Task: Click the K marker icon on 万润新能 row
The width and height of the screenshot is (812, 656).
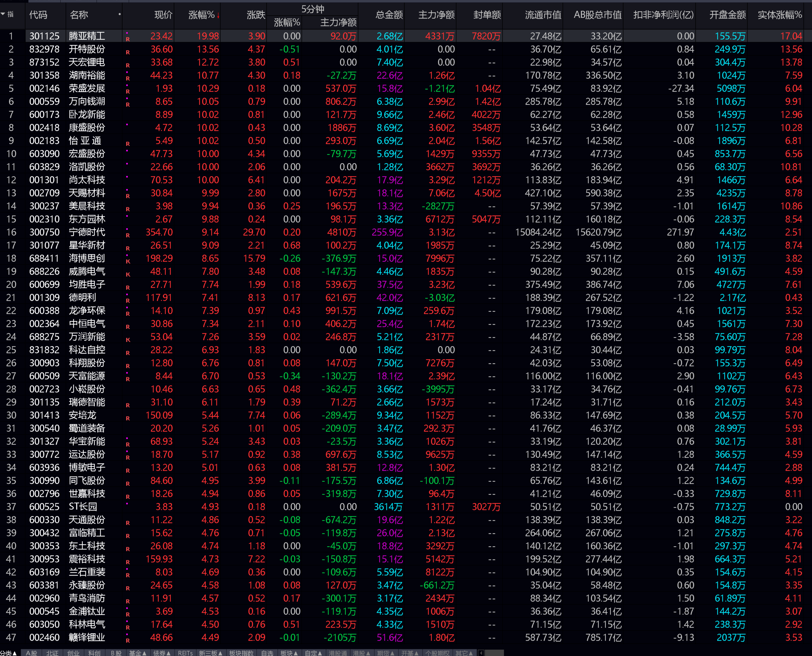Action: 128,340
